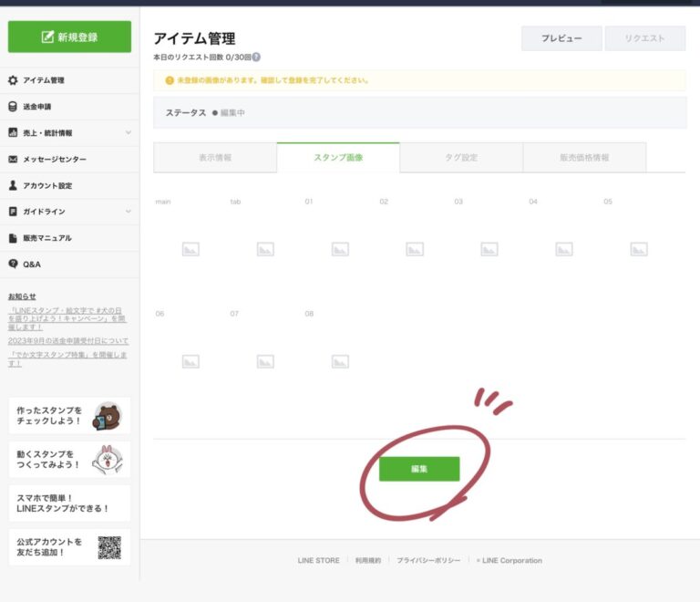Click the プレビュー button
700x602 pixels.
point(561,38)
